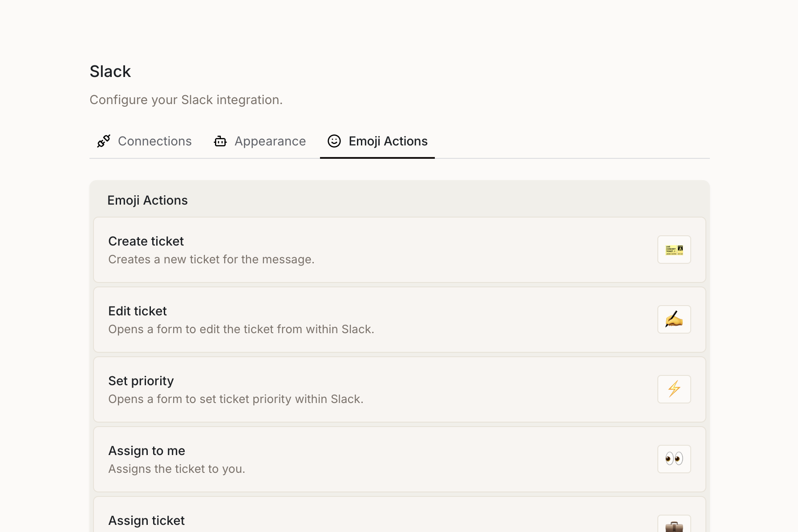Image resolution: width=798 pixels, height=532 pixels.
Task: Click "Assigns the ticket to you" description
Action: click(x=177, y=469)
